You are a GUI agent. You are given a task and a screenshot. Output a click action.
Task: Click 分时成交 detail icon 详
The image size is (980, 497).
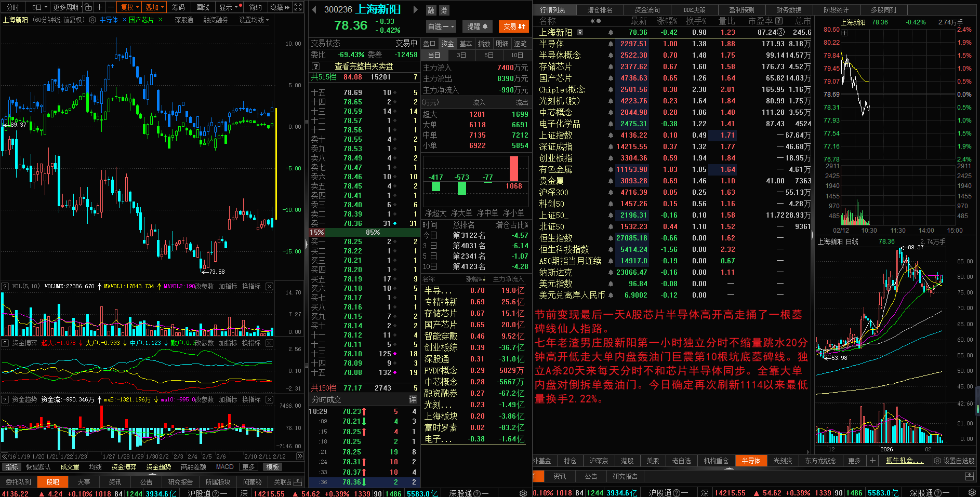tap(413, 399)
